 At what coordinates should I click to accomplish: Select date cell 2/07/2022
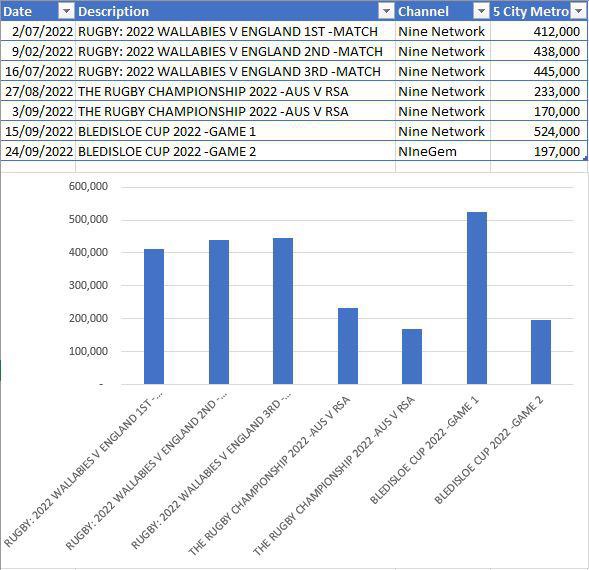click(38, 31)
